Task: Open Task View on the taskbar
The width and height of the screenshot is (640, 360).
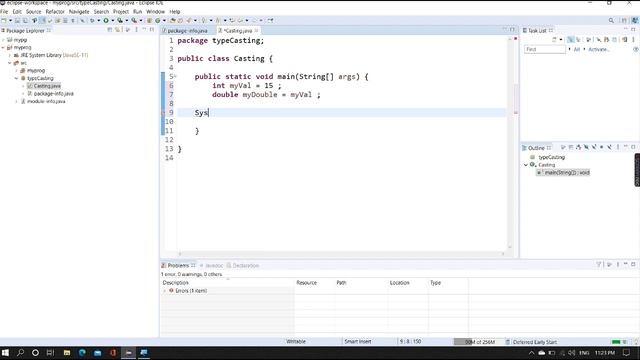Action: click(50, 353)
